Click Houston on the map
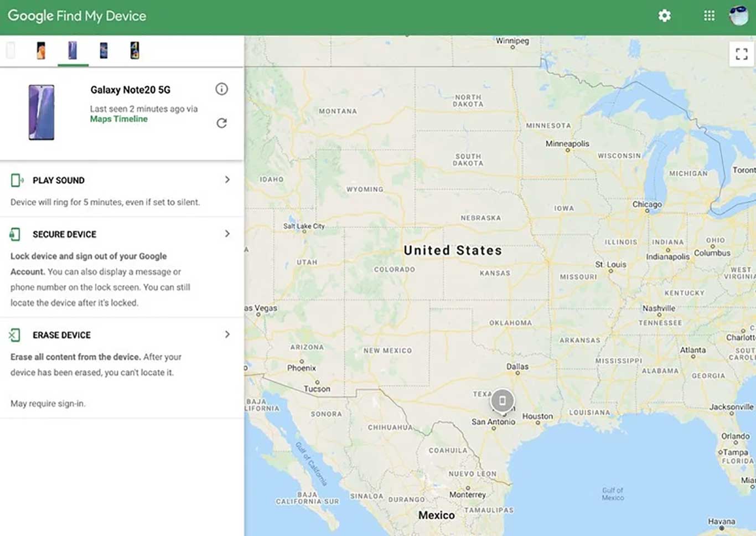Viewport: 756px width, 536px height. point(537,416)
